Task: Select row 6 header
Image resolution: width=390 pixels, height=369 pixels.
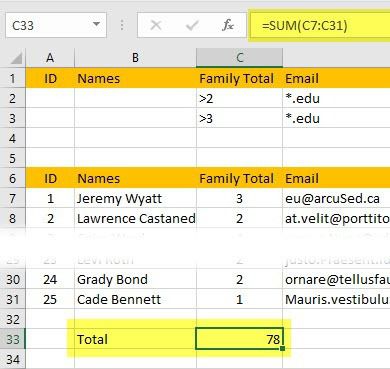Action: tap(13, 178)
